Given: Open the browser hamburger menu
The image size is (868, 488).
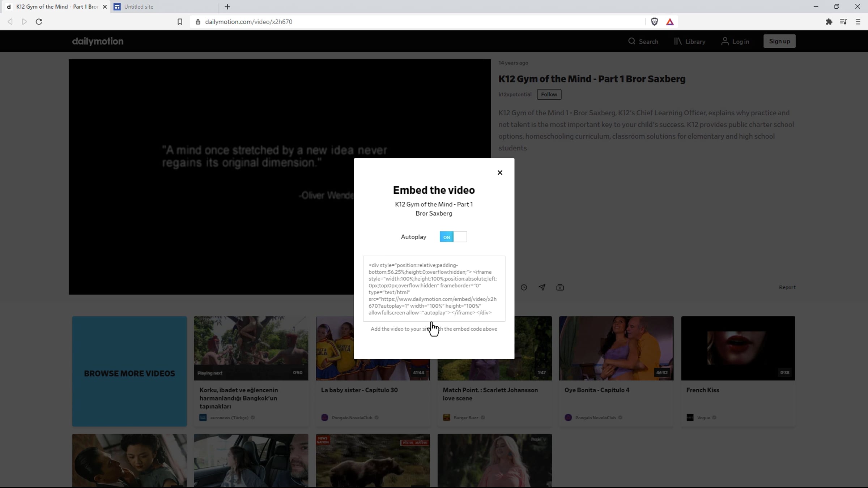Looking at the screenshot, I should point(858,22).
